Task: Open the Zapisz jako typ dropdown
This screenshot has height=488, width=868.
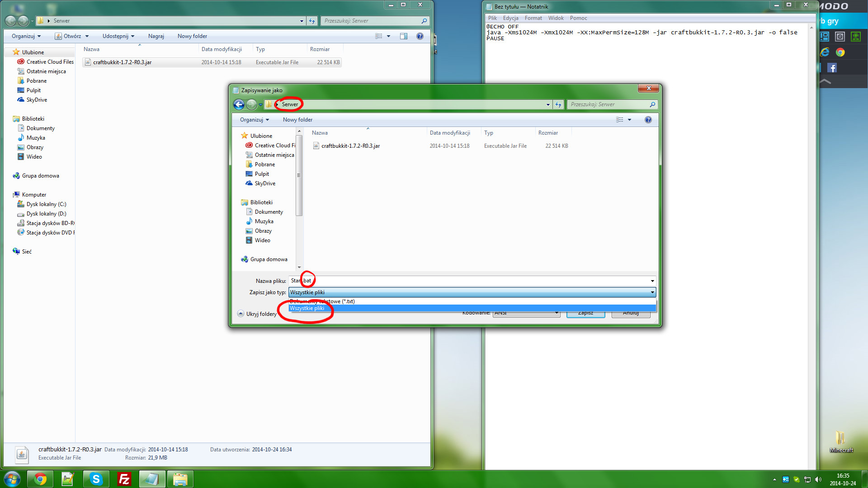Action: click(x=472, y=292)
